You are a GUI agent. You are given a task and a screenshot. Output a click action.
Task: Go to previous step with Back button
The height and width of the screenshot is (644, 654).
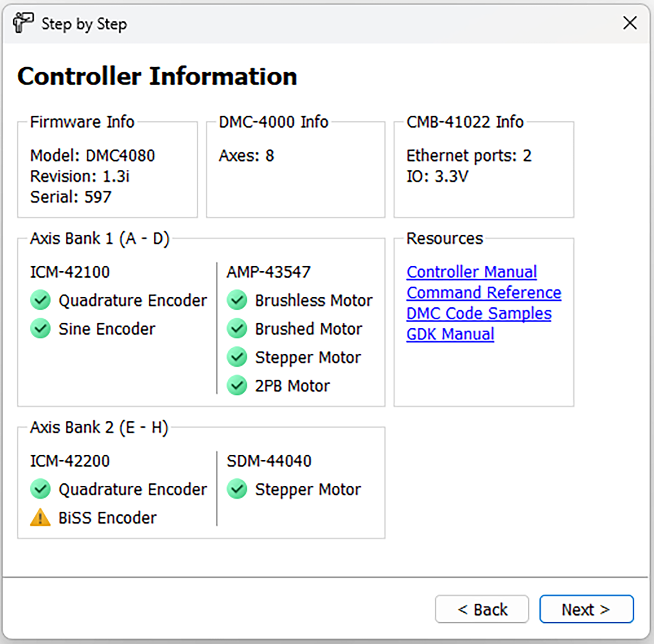[x=482, y=609]
